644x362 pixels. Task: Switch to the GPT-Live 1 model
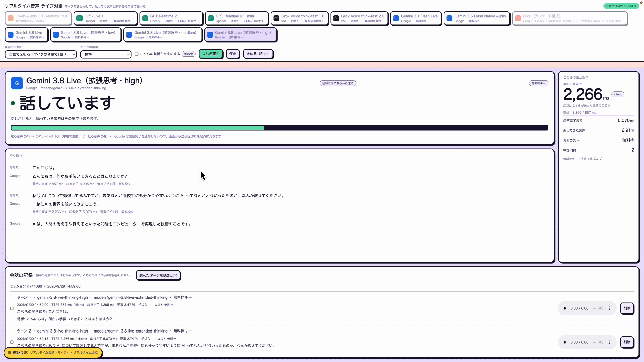[x=105, y=18]
